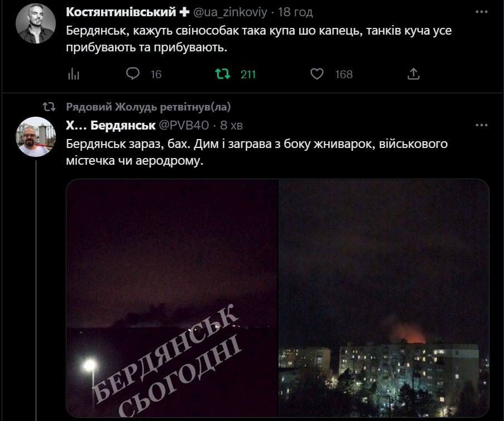
Task: Toggle the green retweet icon on first tweet
Action: point(223,74)
